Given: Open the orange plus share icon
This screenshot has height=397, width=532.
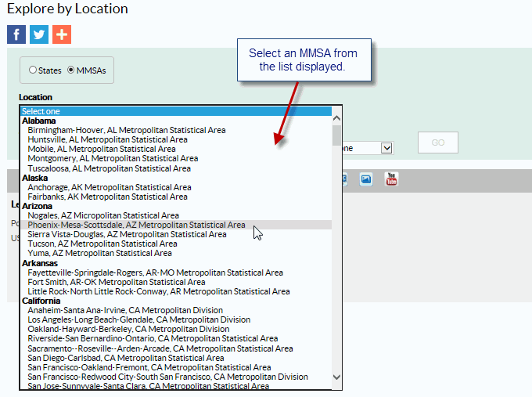Looking at the screenshot, I should (x=62, y=35).
